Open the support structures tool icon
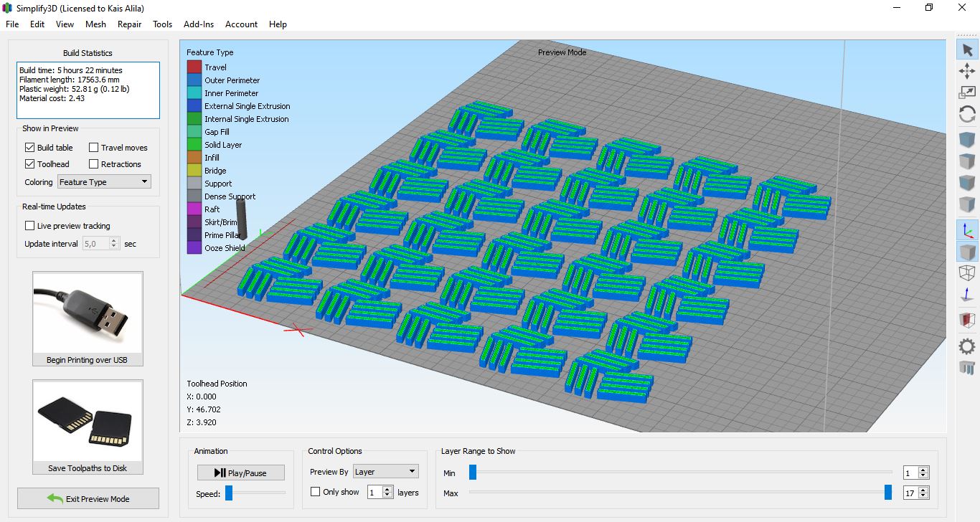This screenshot has width=980, height=522. [x=967, y=368]
